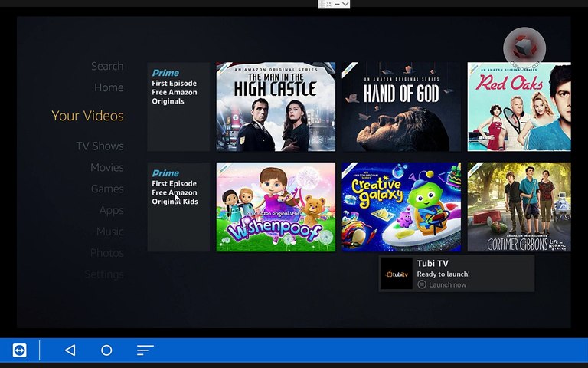Select the Hand of God thumbnail
The image size is (588, 368).
[x=401, y=107]
